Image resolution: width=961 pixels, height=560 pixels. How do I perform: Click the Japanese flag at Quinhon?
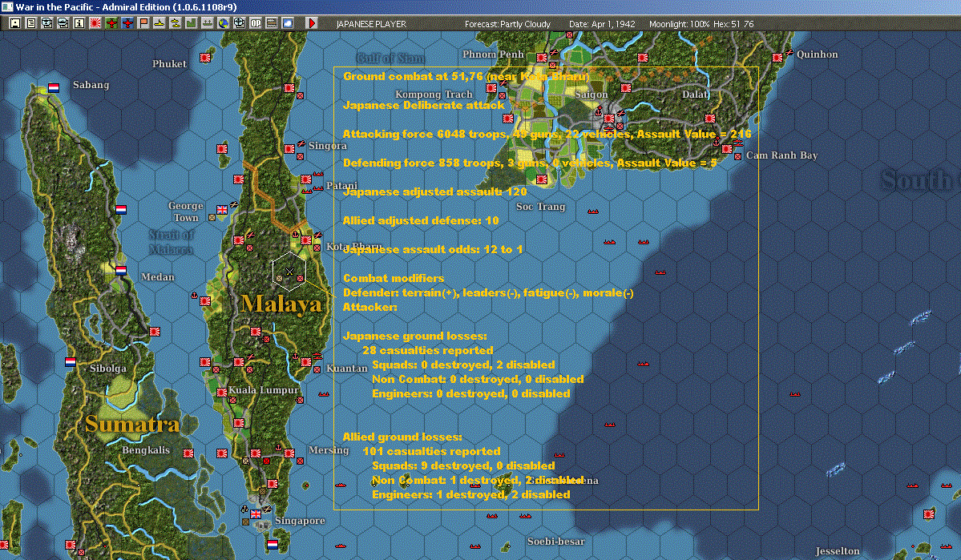pyautogui.click(x=777, y=58)
